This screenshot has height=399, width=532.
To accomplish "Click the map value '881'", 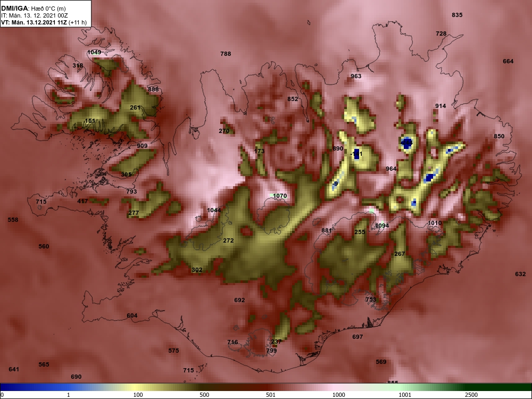I will [x=327, y=231].
